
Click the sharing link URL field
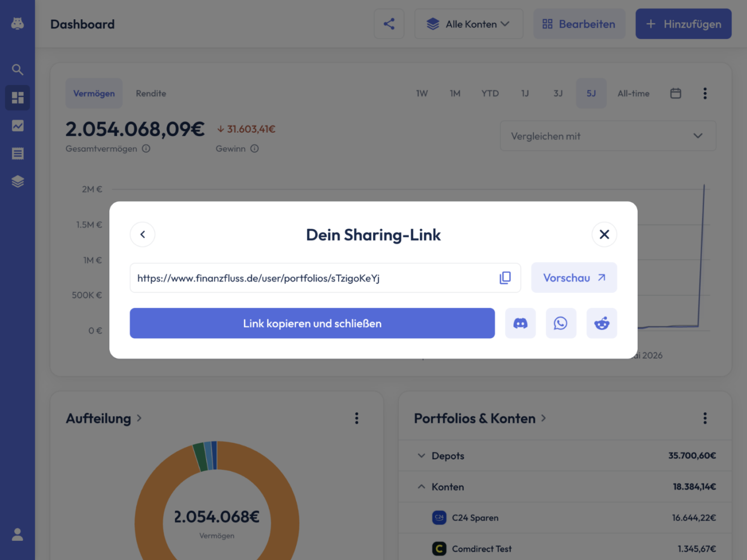325,278
